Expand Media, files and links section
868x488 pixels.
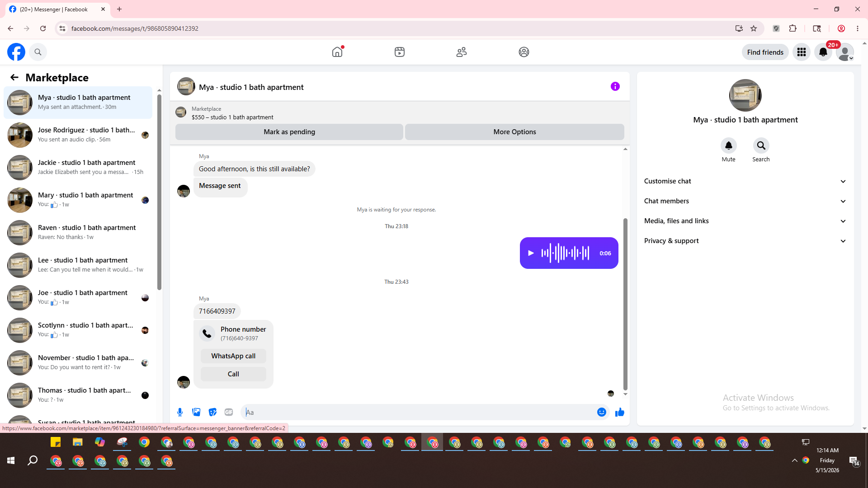745,221
